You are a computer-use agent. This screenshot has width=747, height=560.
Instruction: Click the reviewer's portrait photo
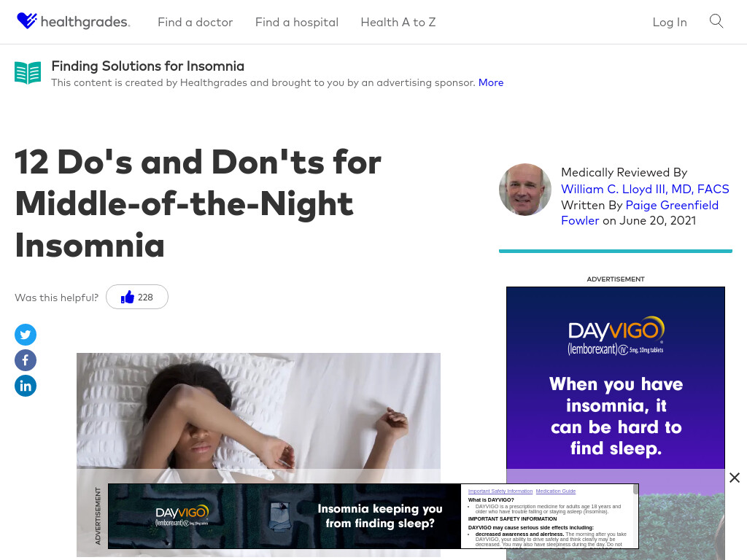tap(525, 190)
